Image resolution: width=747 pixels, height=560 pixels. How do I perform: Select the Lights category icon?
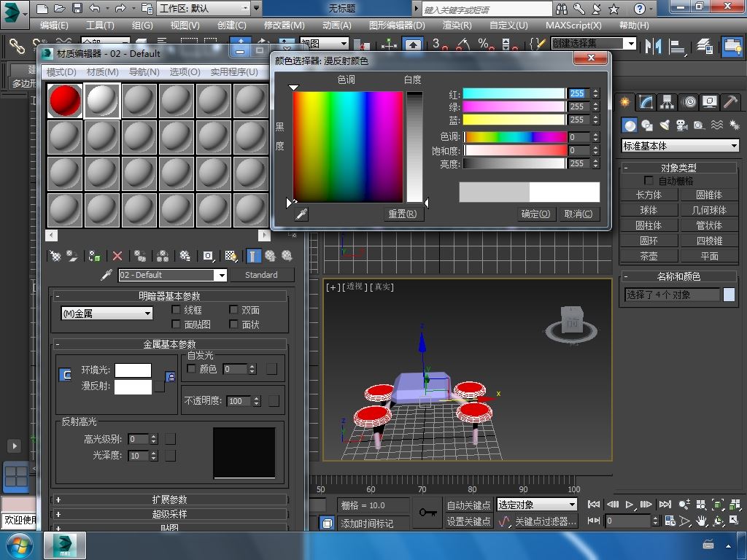665,125
